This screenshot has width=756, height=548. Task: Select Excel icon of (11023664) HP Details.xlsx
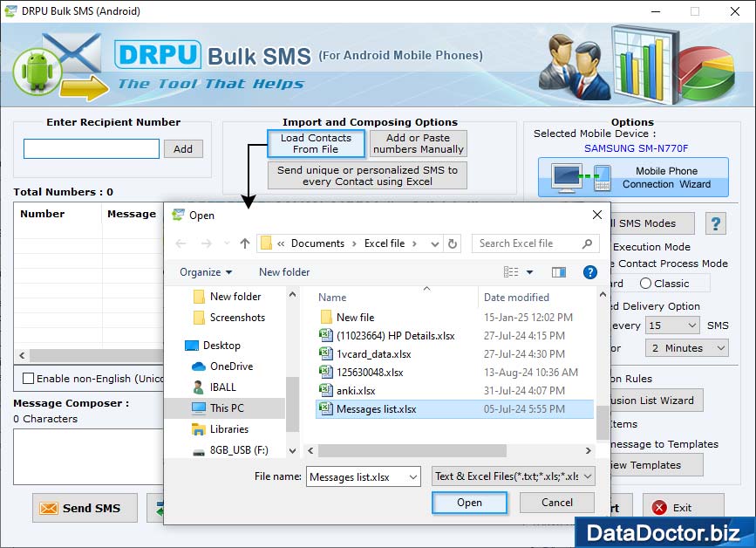pos(326,335)
